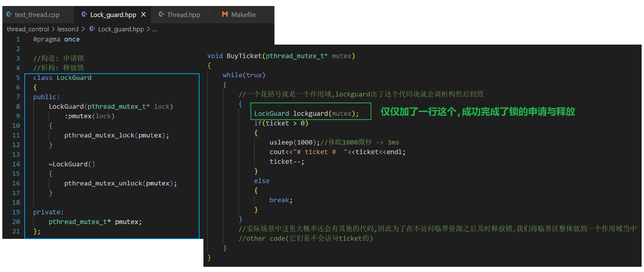Click the 'usleep(1000);' call
Image resolution: width=644 pixels, height=272 pixels.
(295, 142)
